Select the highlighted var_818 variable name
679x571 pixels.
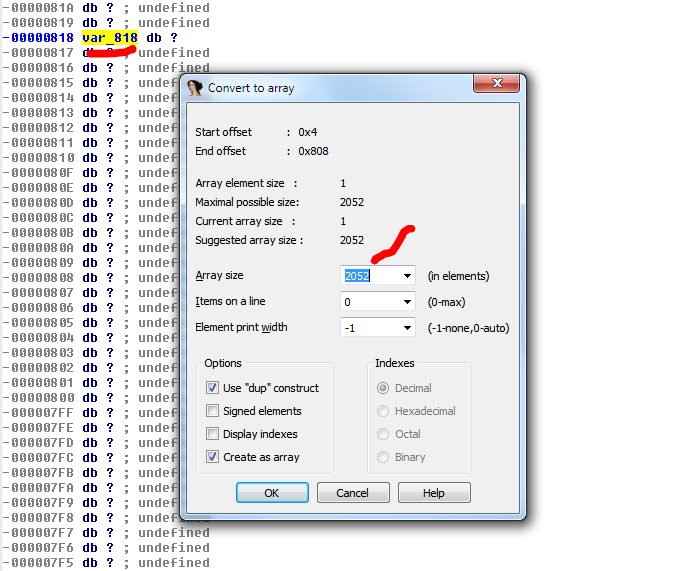point(109,37)
